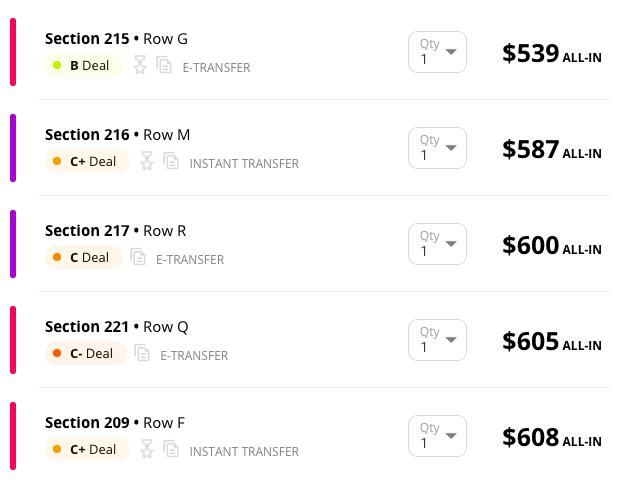Click the purple color bar beside Section 217
The height and width of the screenshot is (482, 626).
pos(13,244)
